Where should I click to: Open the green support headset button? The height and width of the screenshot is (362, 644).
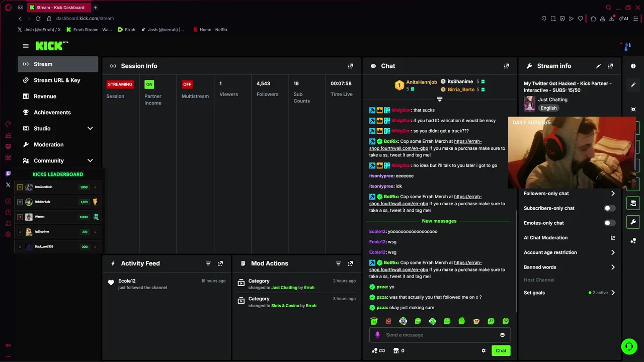pos(629,346)
